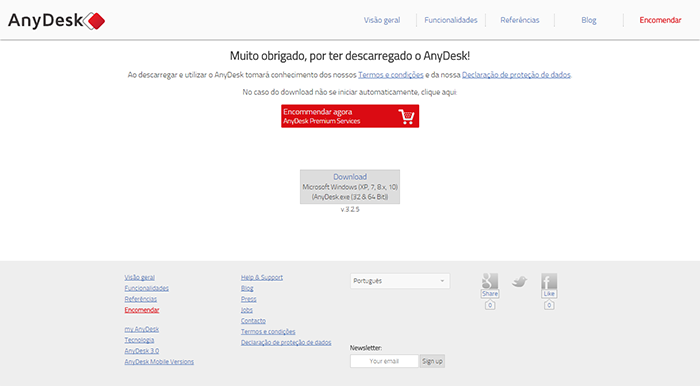Screen dimensions: 700x386
Task: Open the Help & Support link
Action: (262, 278)
